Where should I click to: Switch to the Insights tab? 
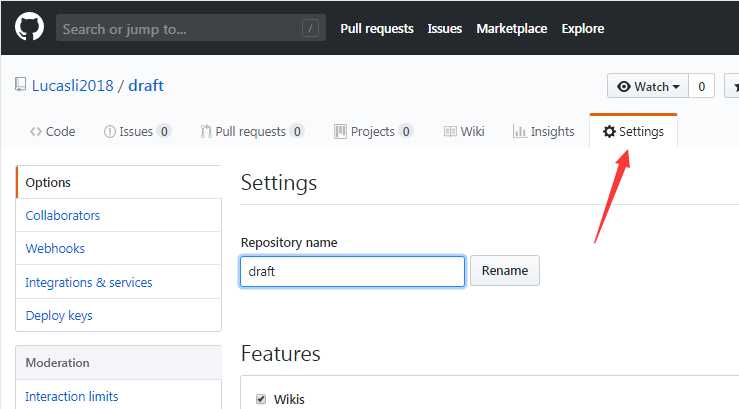coord(543,131)
